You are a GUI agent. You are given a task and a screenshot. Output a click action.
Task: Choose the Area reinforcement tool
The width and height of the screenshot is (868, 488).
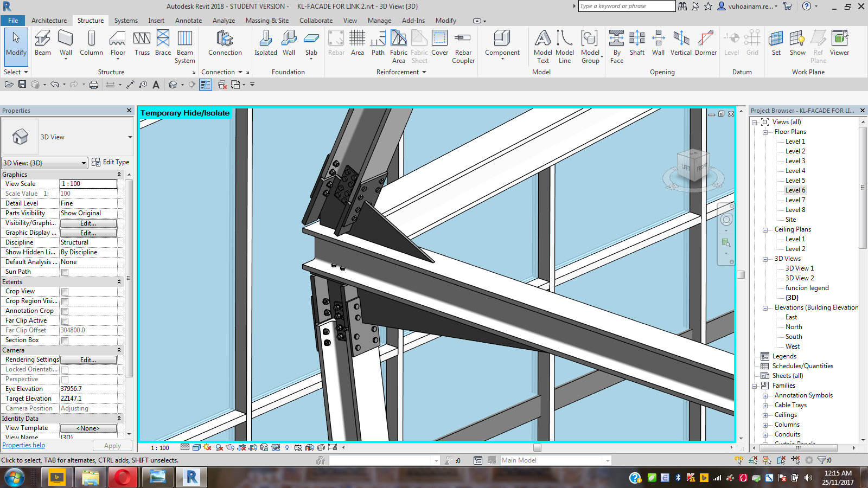click(x=357, y=43)
